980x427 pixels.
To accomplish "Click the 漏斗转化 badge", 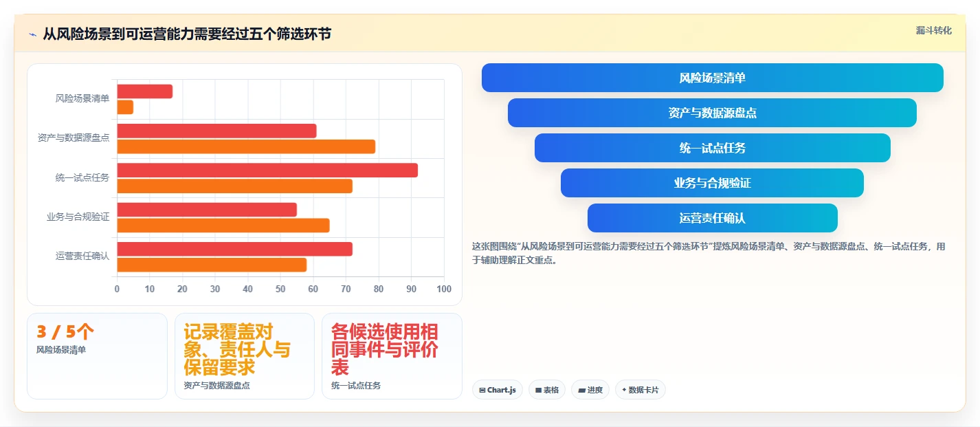I will pos(934,30).
